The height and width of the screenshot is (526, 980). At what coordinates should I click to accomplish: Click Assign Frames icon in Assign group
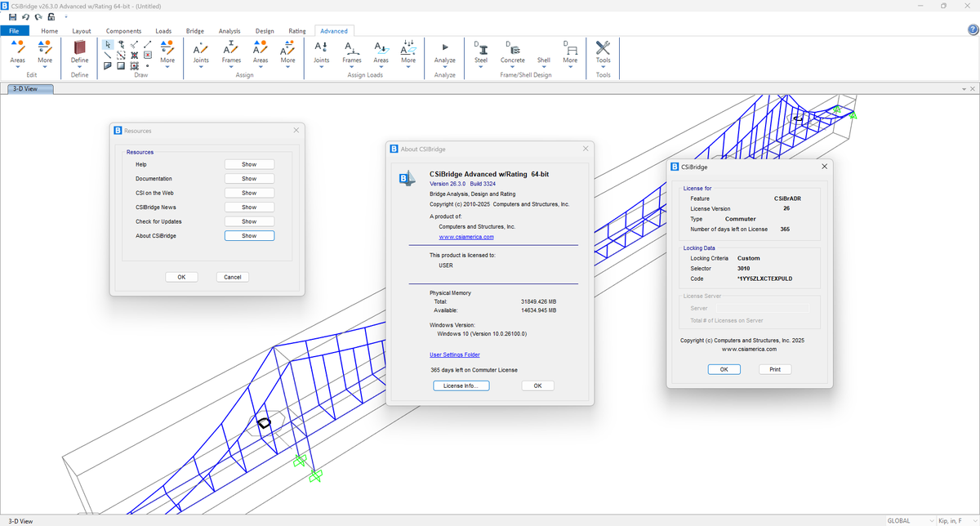(x=231, y=47)
